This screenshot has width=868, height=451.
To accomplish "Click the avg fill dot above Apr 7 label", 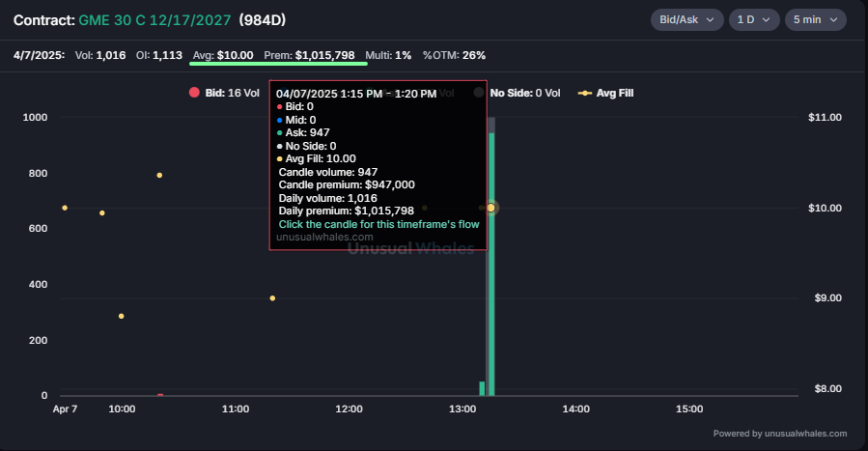I will click(65, 208).
